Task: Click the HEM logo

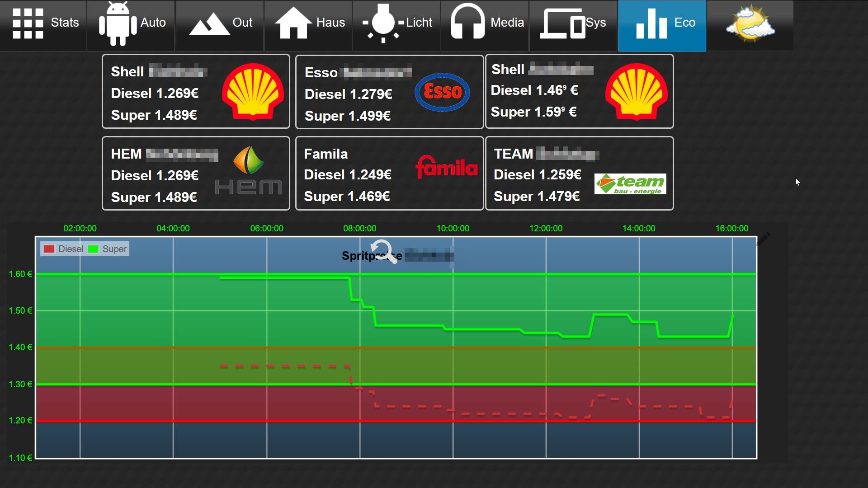Action: [x=248, y=171]
